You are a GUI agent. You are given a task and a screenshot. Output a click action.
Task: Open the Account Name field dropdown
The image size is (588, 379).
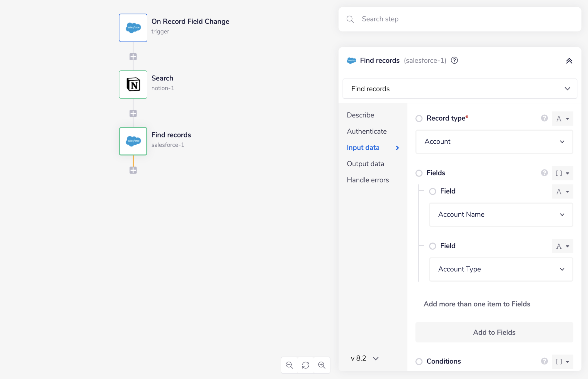click(501, 215)
